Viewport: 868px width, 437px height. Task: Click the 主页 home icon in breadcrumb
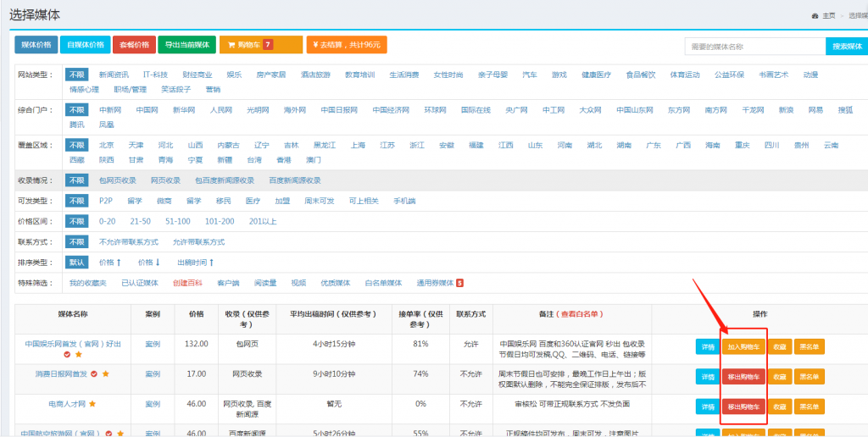814,16
